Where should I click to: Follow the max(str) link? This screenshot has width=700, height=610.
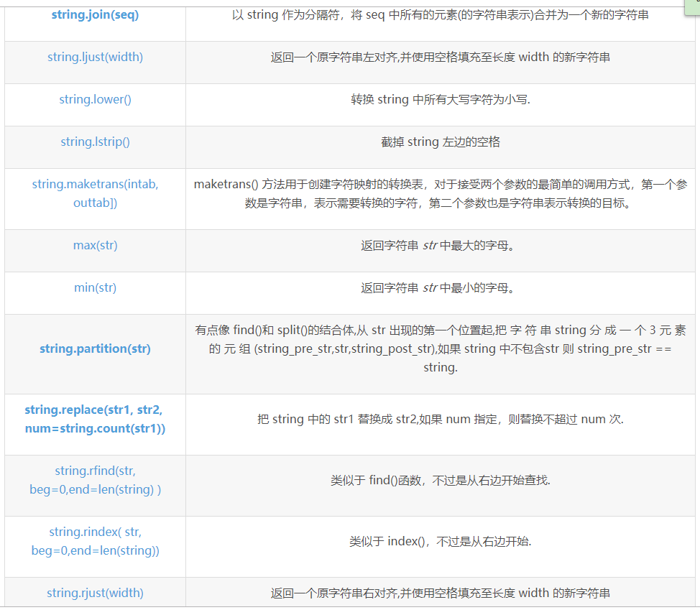coord(95,245)
